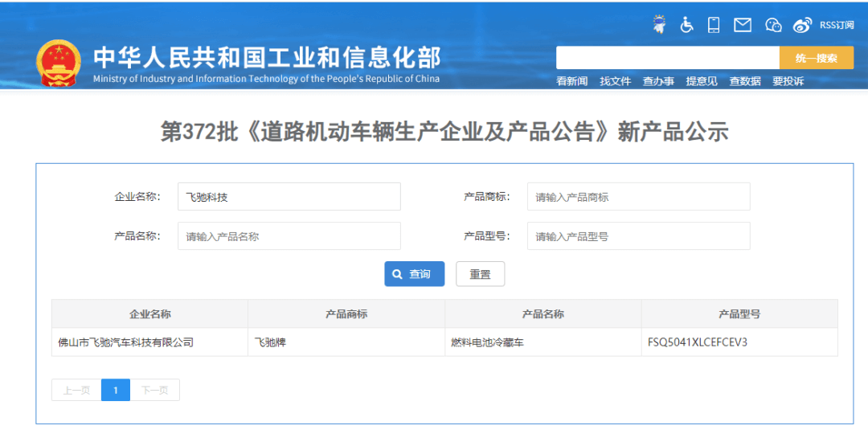
Task: Click the 下一页 next page button
Action: [x=155, y=390]
